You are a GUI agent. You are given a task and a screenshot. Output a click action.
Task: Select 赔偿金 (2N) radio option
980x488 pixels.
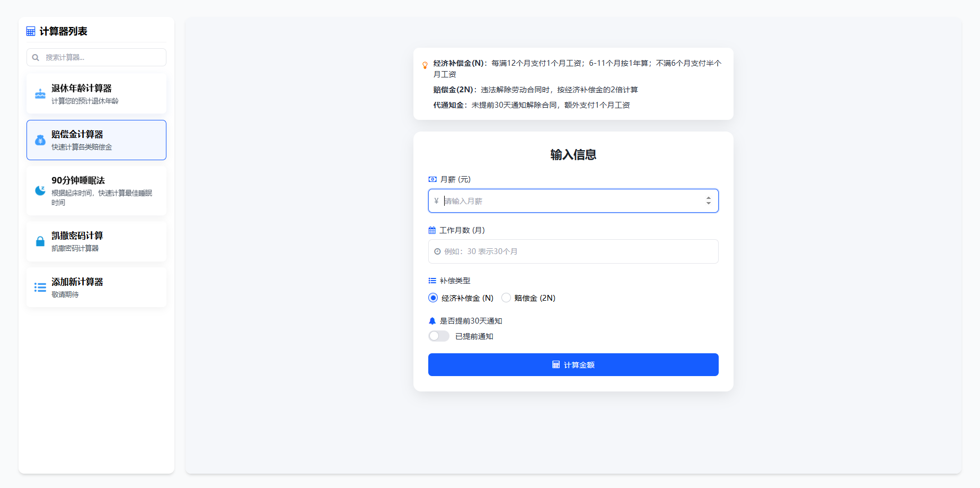point(506,298)
